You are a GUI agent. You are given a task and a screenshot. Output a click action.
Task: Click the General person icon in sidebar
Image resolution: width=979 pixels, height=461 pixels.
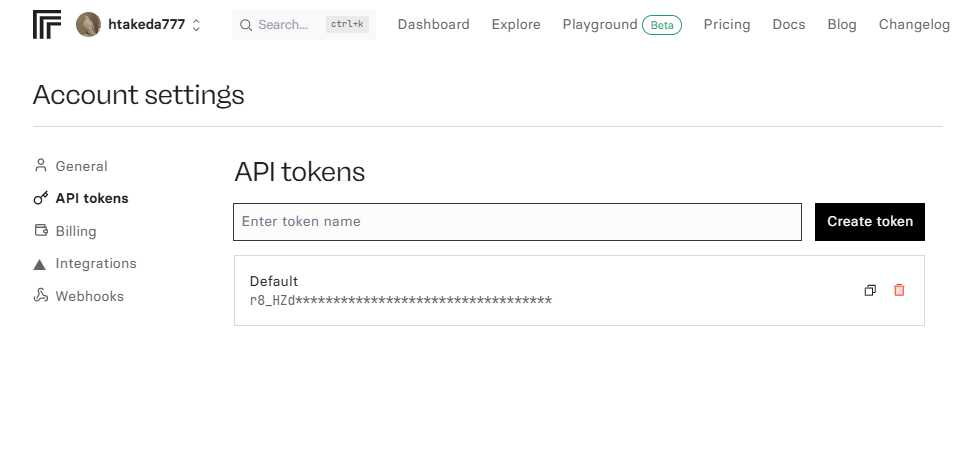pos(41,166)
